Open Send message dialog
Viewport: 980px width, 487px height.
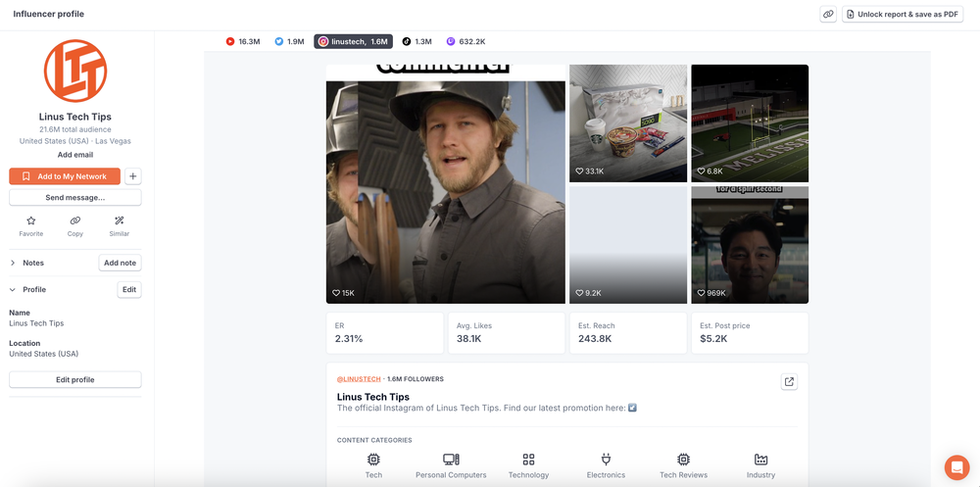point(75,198)
